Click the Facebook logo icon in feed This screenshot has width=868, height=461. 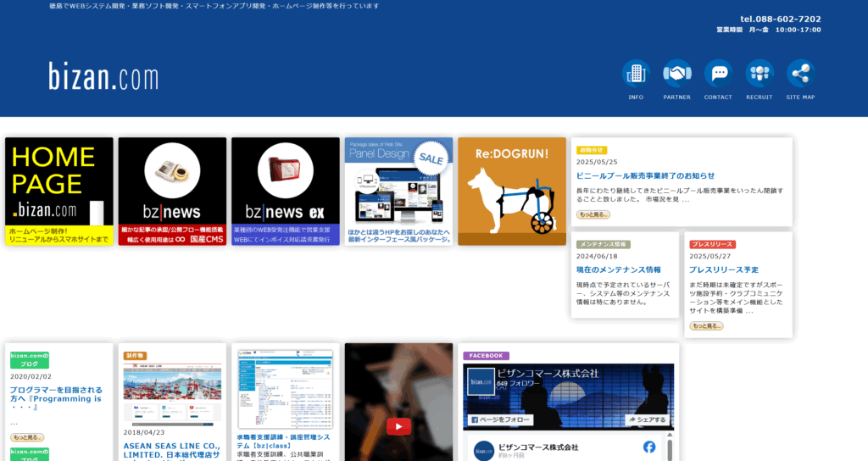pos(649,447)
